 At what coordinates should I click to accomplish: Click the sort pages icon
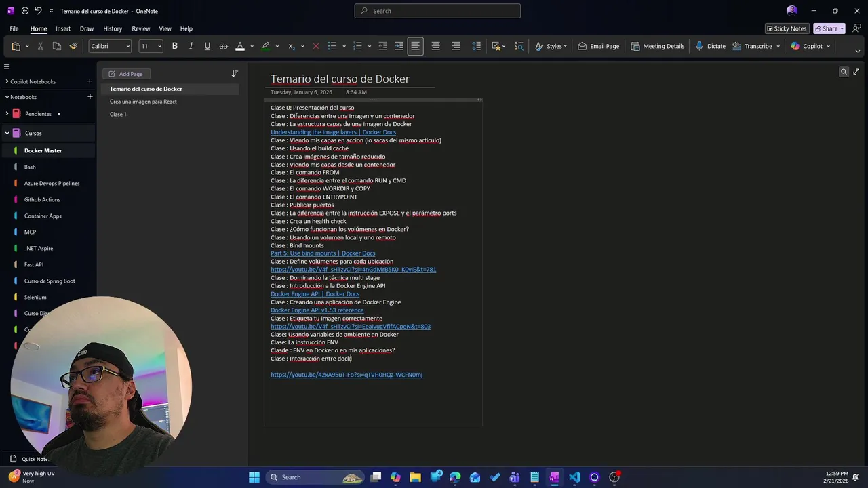tap(235, 74)
